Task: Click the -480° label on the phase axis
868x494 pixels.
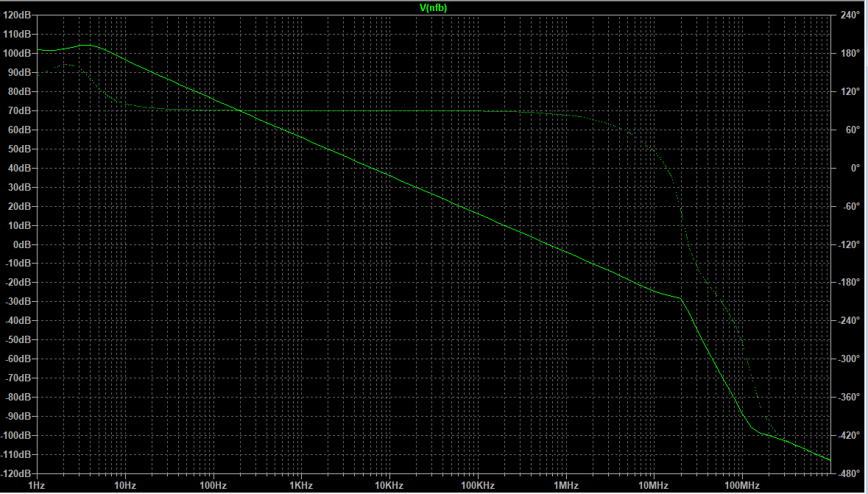Action: point(849,473)
